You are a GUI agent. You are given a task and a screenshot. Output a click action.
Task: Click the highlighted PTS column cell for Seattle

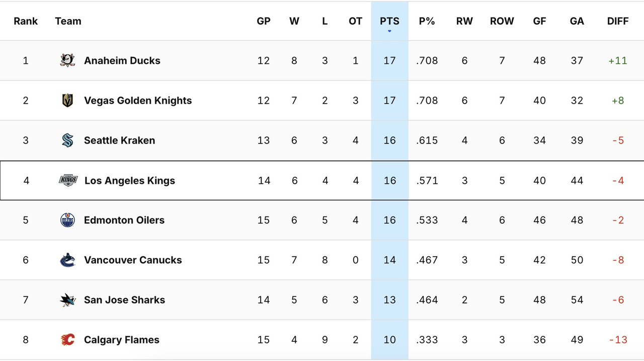point(389,140)
